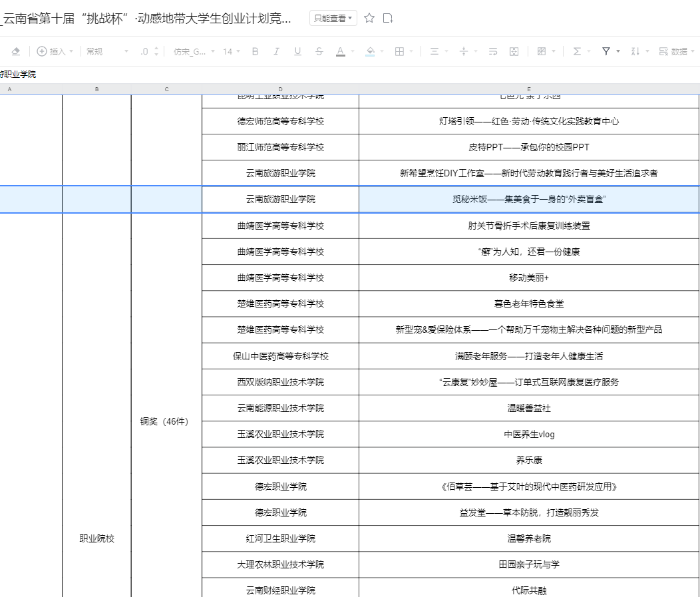The image size is (700, 597).
Task: Select the cell containing 中医养生vlog
Action: pos(529,434)
